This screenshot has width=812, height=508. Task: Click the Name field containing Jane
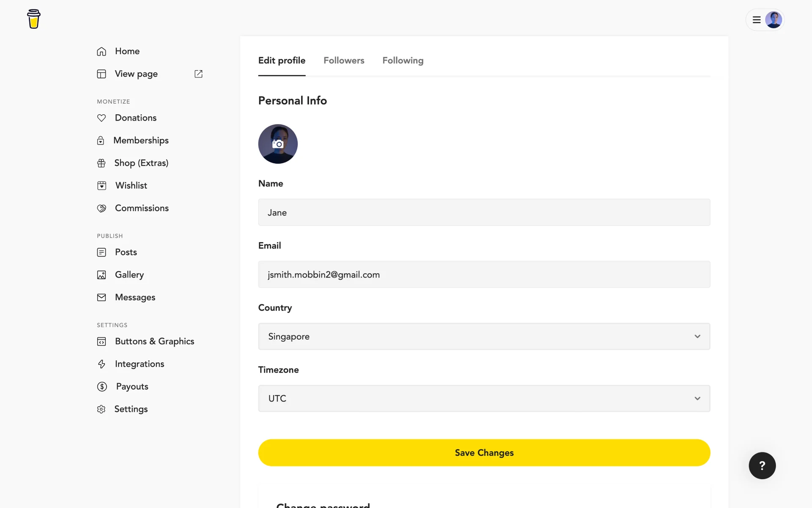[x=484, y=213]
